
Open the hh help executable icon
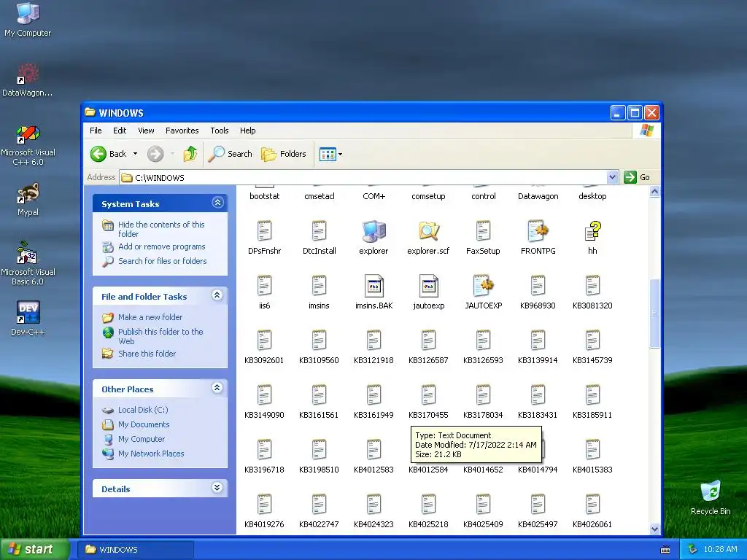(x=592, y=231)
